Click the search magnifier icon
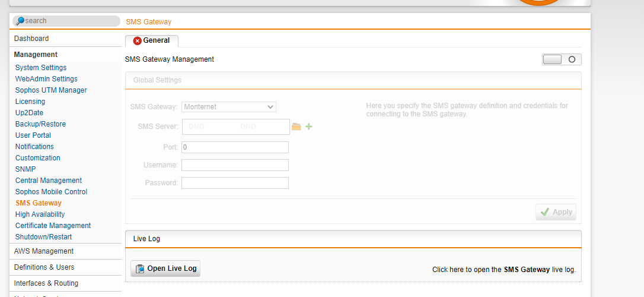The height and width of the screenshot is (297, 644). 20,21
